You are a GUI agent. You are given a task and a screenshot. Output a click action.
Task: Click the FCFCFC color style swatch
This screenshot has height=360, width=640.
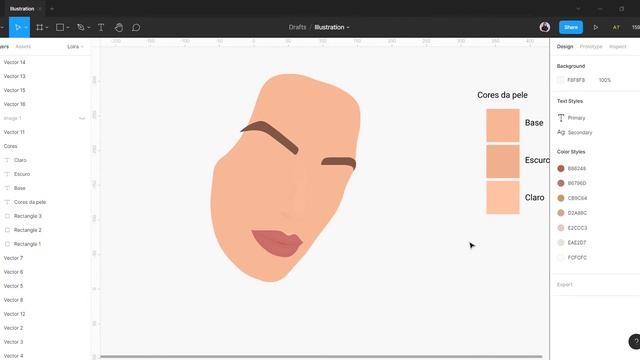click(x=561, y=258)
